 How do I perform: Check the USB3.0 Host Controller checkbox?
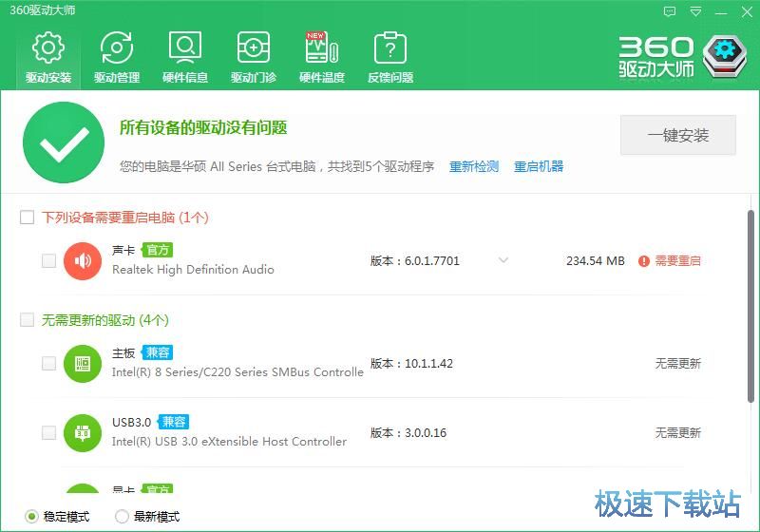(x=48, y=432)
